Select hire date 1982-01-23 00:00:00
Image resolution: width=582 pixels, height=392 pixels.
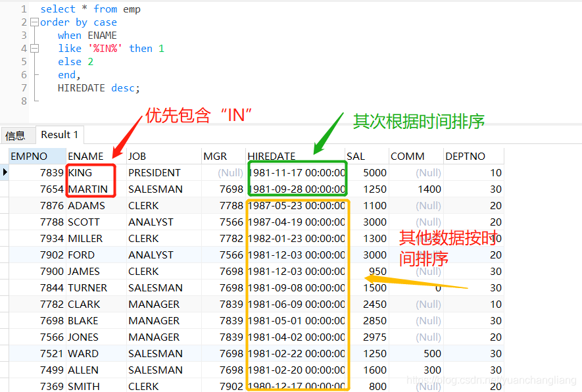pos(295,238)
